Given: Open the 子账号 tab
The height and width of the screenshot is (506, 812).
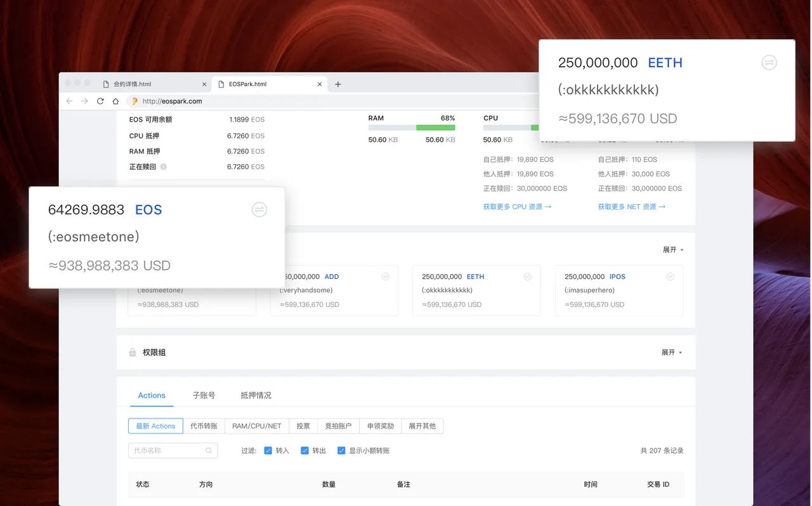Looking at the screenshot, I should [204, 395].
